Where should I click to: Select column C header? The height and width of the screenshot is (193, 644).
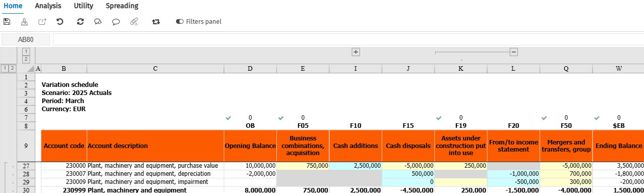[x=155, y=68]
